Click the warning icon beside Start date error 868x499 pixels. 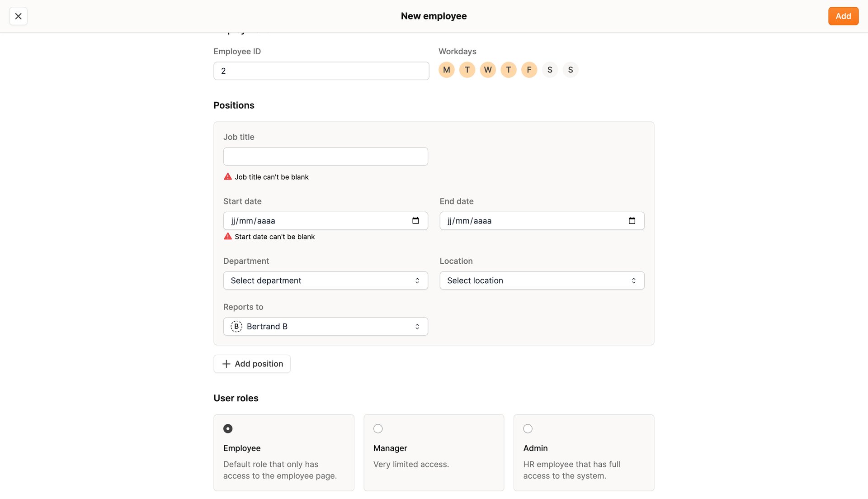point(228,236)
